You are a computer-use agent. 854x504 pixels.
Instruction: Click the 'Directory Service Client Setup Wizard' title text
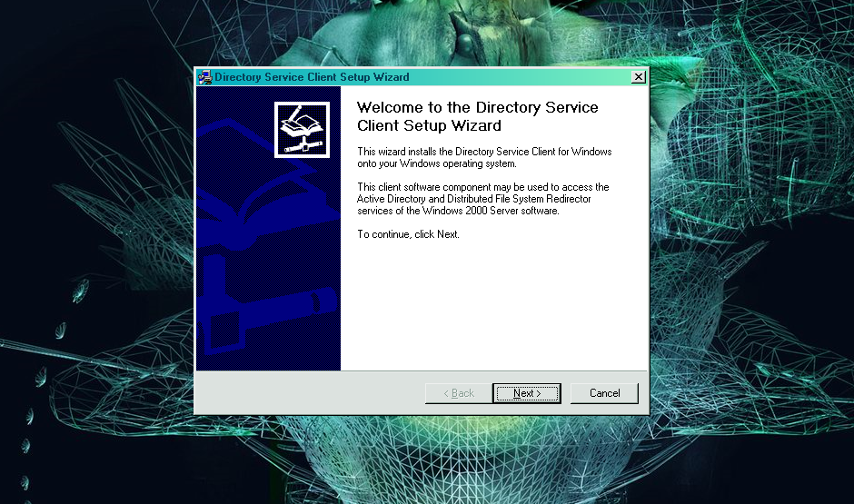click(x=312, y=77)
